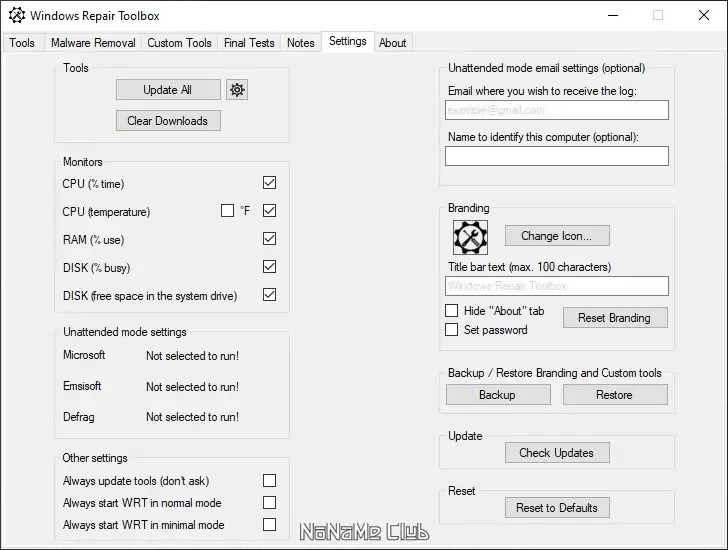Click the branding wrench-and-gear icon preview
Image resolution: width=728 pixels, height=550 pixels.
pos(470,237)
